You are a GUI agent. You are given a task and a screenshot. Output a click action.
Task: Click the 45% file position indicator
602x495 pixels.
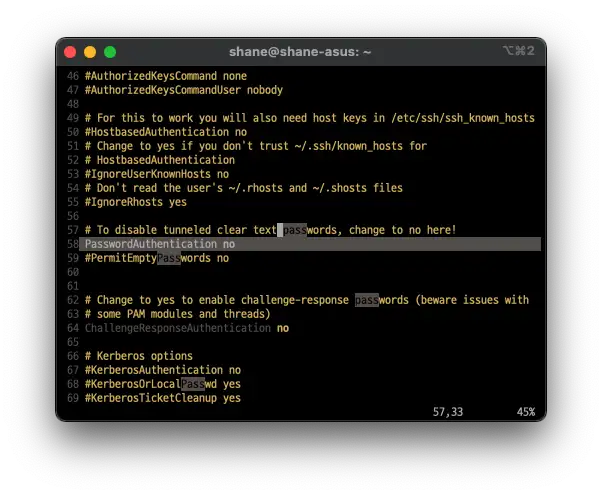(526, 412)
